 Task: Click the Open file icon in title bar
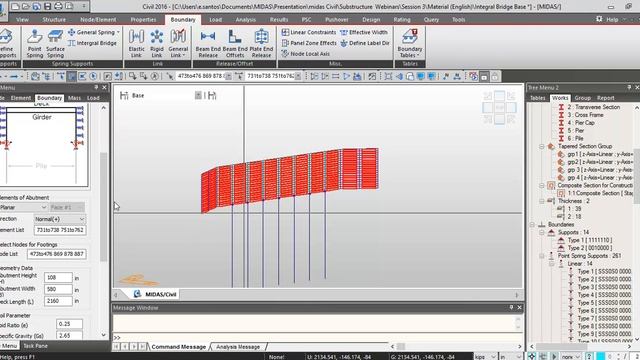point(26,7)
